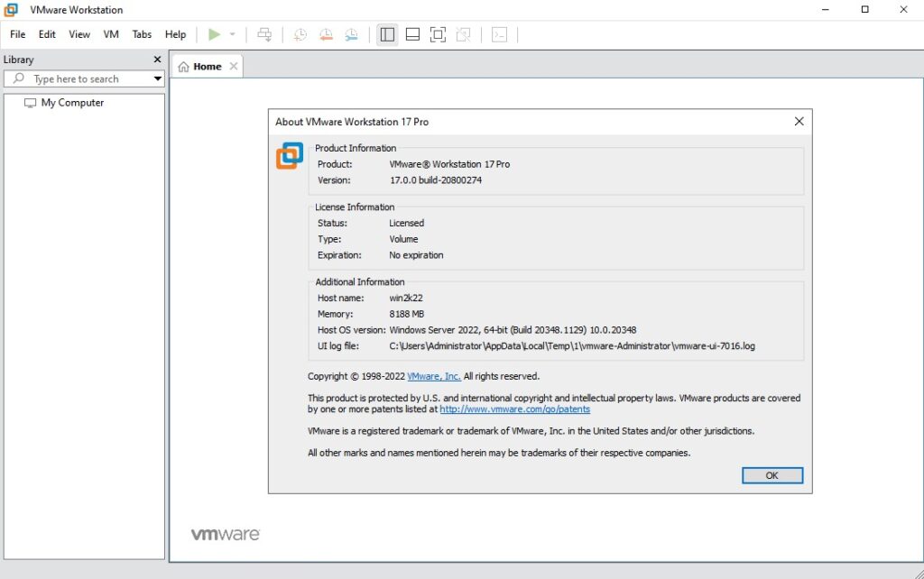Click the console view toolbar icon
924x579 pixels.
point(500,35)
